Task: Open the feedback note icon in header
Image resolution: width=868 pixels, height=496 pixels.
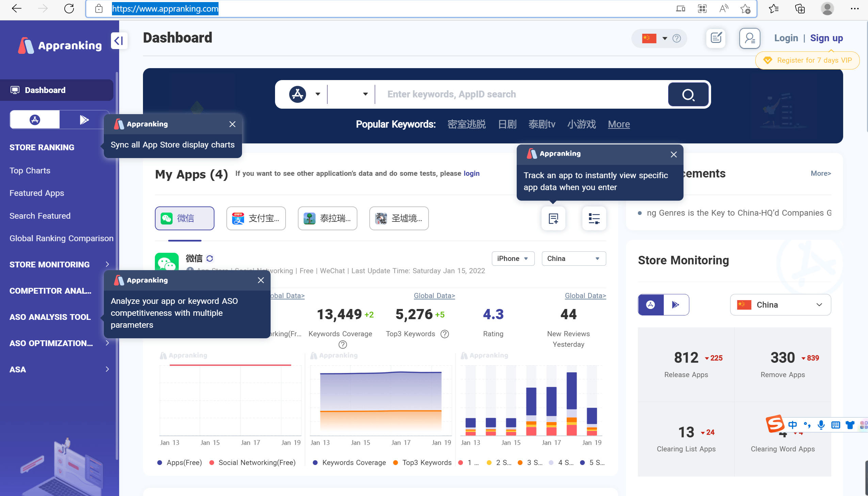Action: [716, 38]
